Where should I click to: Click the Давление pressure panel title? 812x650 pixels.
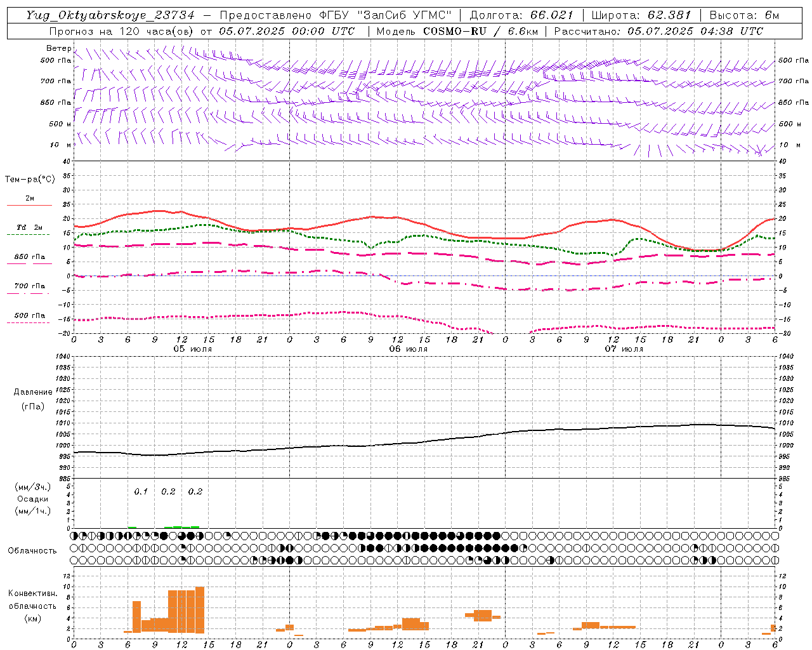click(x=33, y=392)
